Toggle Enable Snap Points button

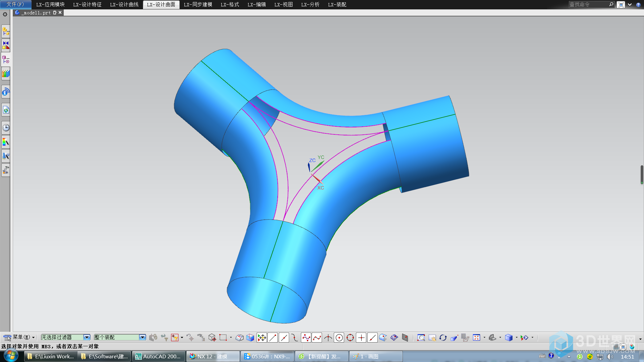pyautogui.click(x=262, y=338)
